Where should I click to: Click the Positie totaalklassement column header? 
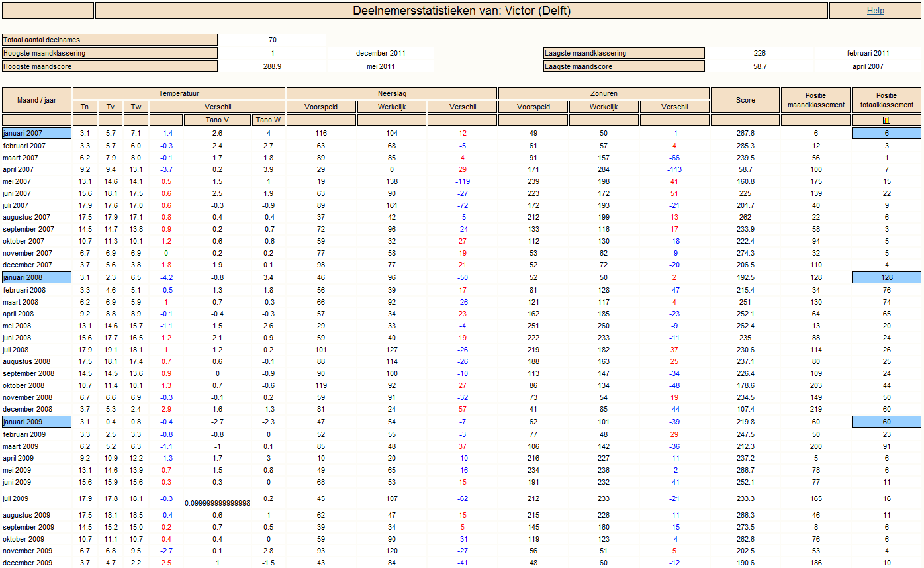[x=886, y=100]
